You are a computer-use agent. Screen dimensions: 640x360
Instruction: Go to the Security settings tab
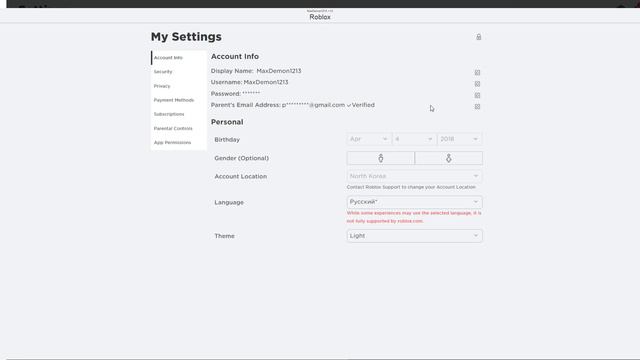179,72
